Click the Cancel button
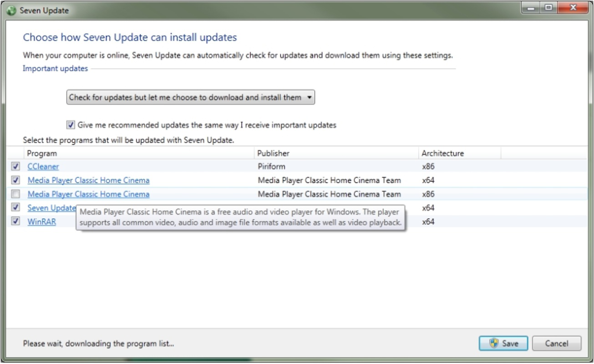Image resolution: width=594 pixels, height=364 pixels. pyautogui.click(x=557, y=344)
